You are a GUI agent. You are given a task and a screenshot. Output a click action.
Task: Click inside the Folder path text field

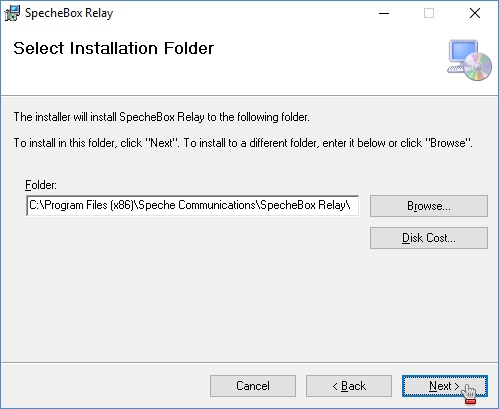click(193, 206)
